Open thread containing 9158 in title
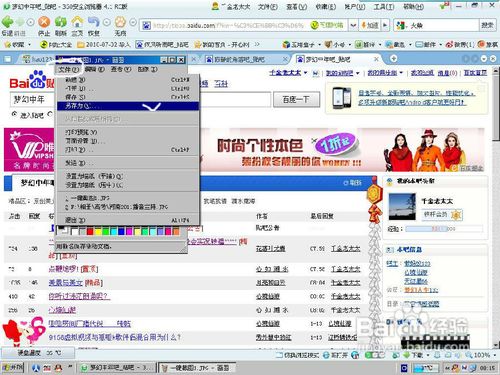This screenshot has width=500, height=375. click(x=114, y=337)
